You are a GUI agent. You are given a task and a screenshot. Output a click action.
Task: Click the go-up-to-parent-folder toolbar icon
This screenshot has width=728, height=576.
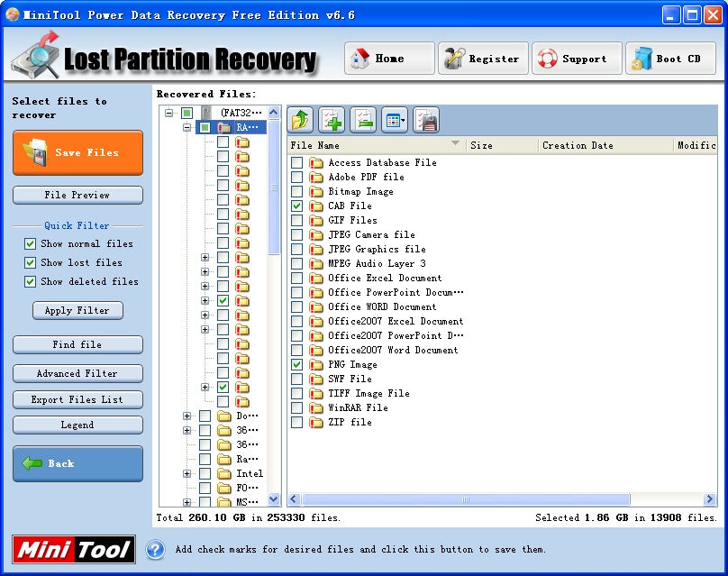(300, 120)
